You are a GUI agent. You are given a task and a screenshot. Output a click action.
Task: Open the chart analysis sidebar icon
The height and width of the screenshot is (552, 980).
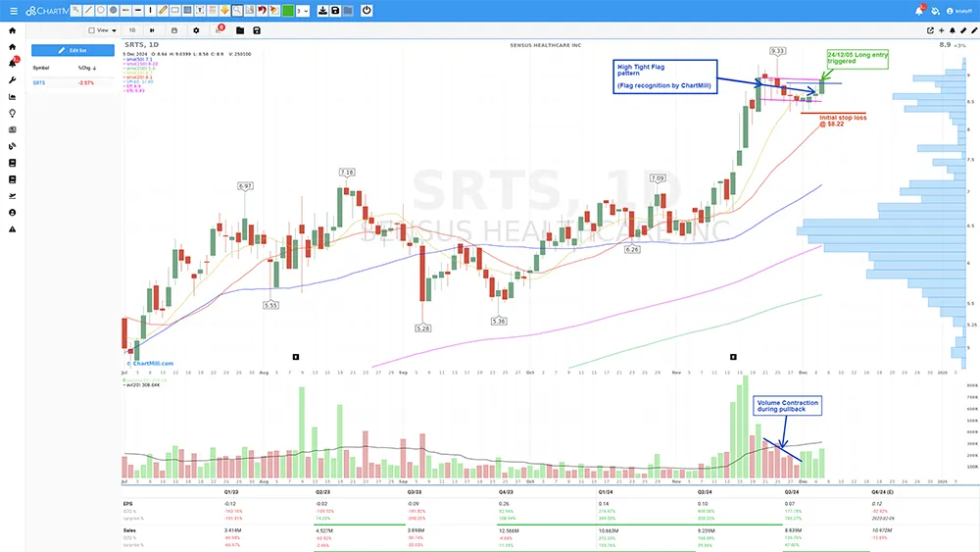point(12,96)
